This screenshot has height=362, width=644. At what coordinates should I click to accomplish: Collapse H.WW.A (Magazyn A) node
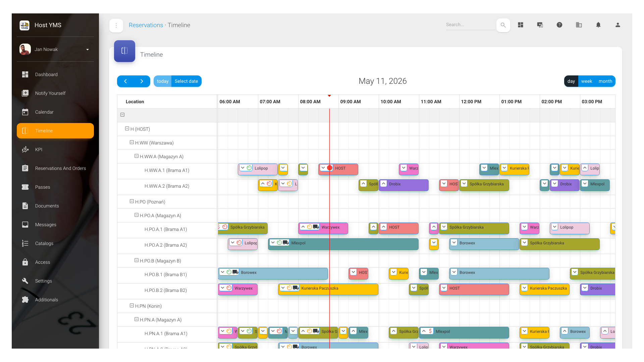click(137, 156)
